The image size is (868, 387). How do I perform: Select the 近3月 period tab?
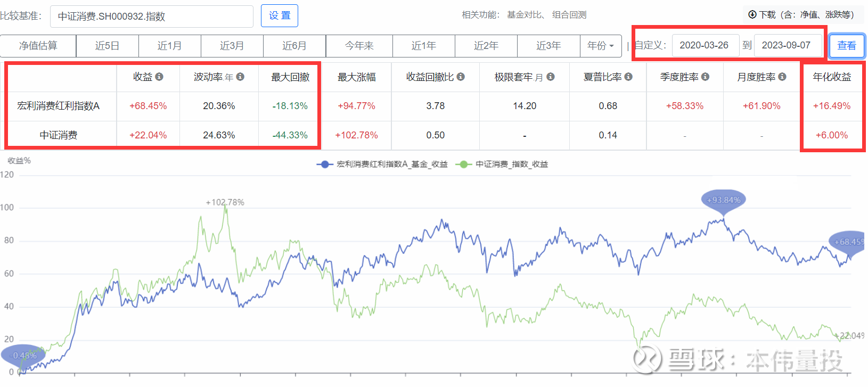(x=232, y=46)
